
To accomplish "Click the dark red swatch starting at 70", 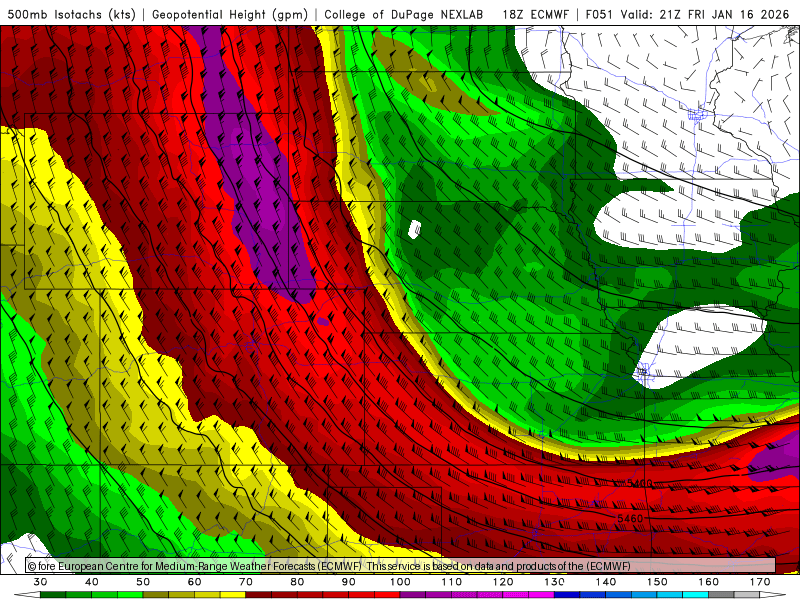I will tap(259, 595).
